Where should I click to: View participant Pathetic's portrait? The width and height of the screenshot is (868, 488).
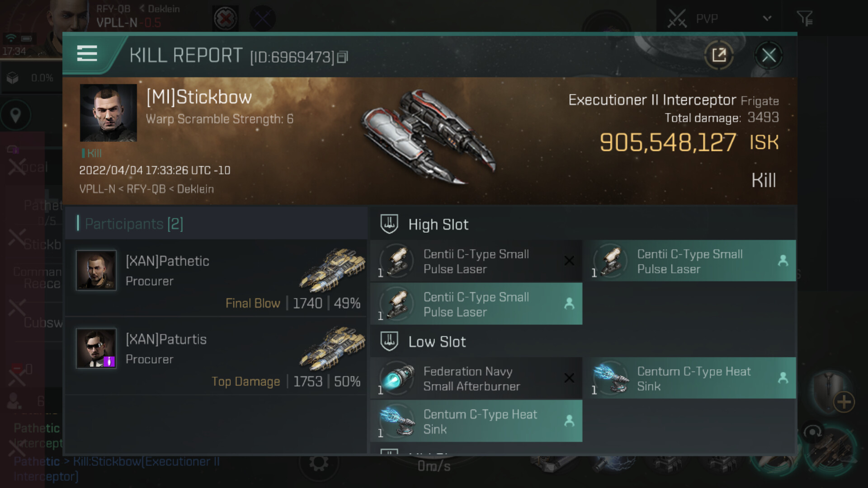pyautogui.click(x=96, y=270)
